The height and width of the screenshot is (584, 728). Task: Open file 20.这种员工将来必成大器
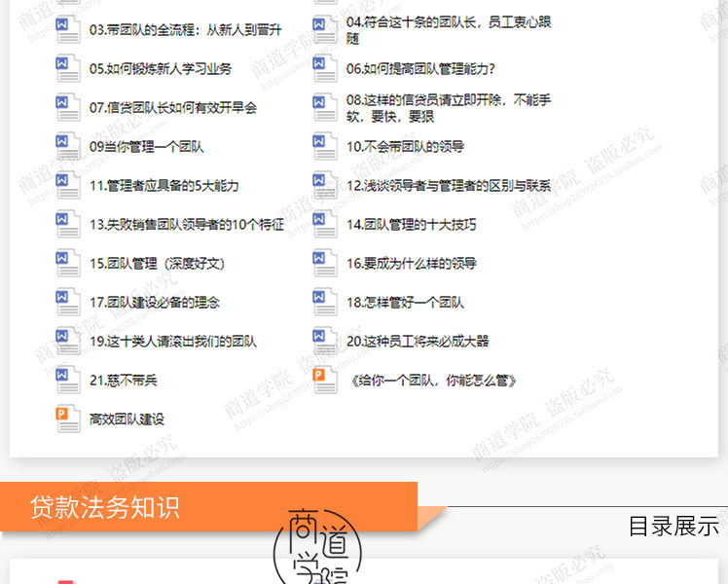pyautogui.click(x=417, y=342)
